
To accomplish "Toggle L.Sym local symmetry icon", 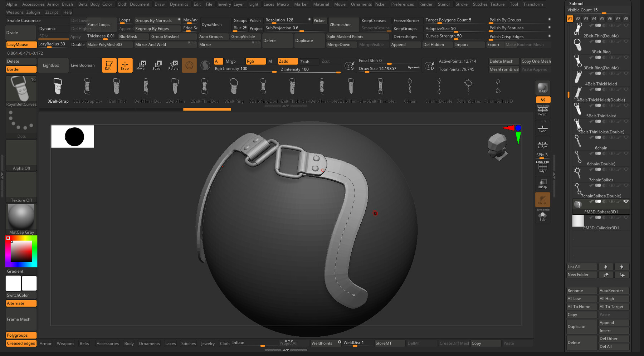I will tap(542, 144).
